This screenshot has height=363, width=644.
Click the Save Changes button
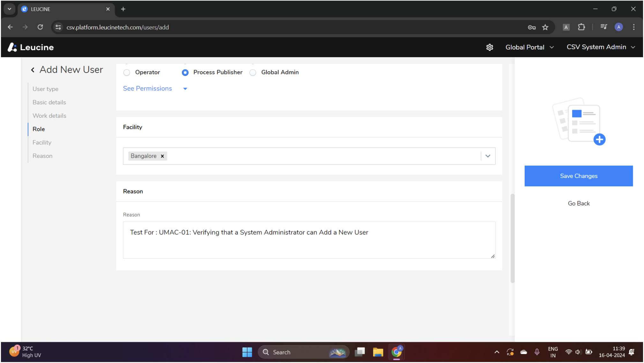click(579, 176)
